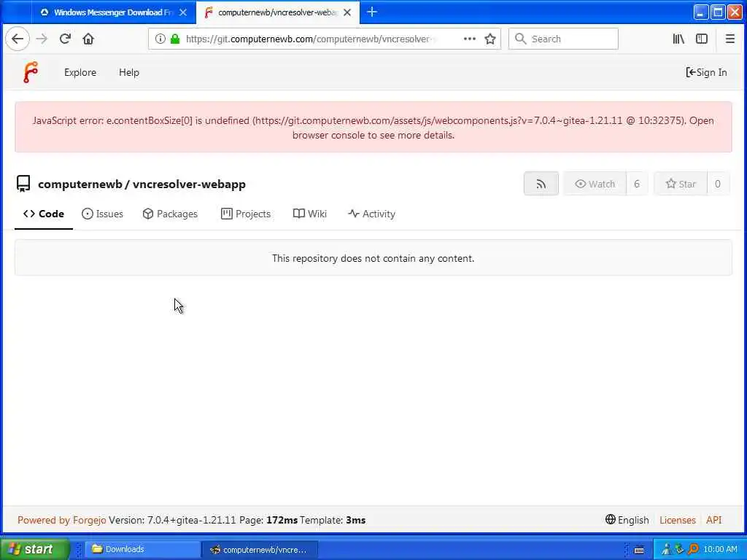This screenshot has width=747, height=560.
Task: Click the Forgejo logo
Action: (31, 72)
